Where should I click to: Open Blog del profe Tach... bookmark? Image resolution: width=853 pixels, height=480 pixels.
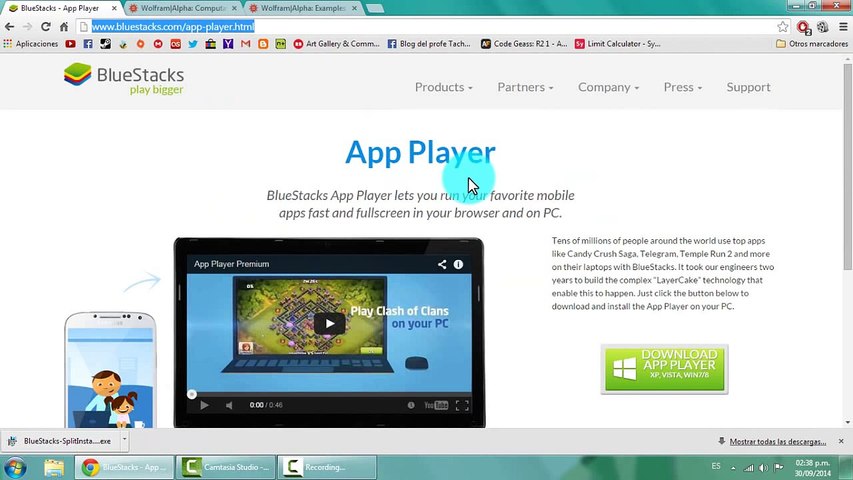(x=429, y=44)
